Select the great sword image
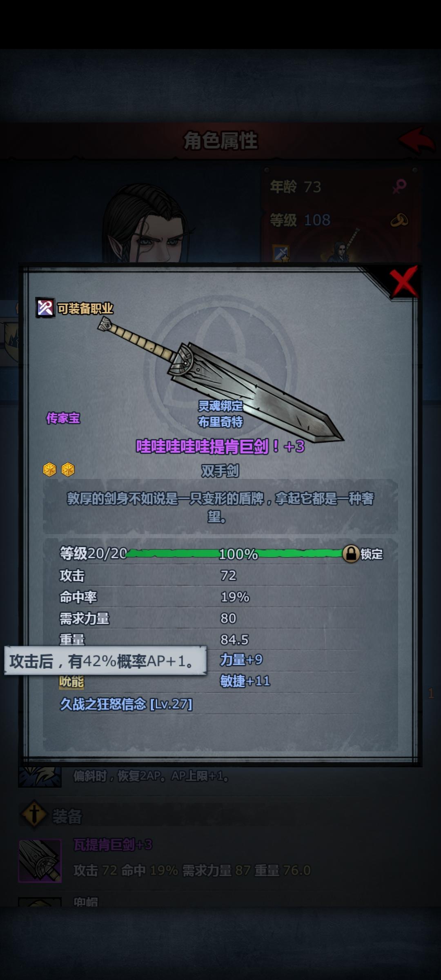The width and height of the screenshot is (441, 980). click(220, 380)
